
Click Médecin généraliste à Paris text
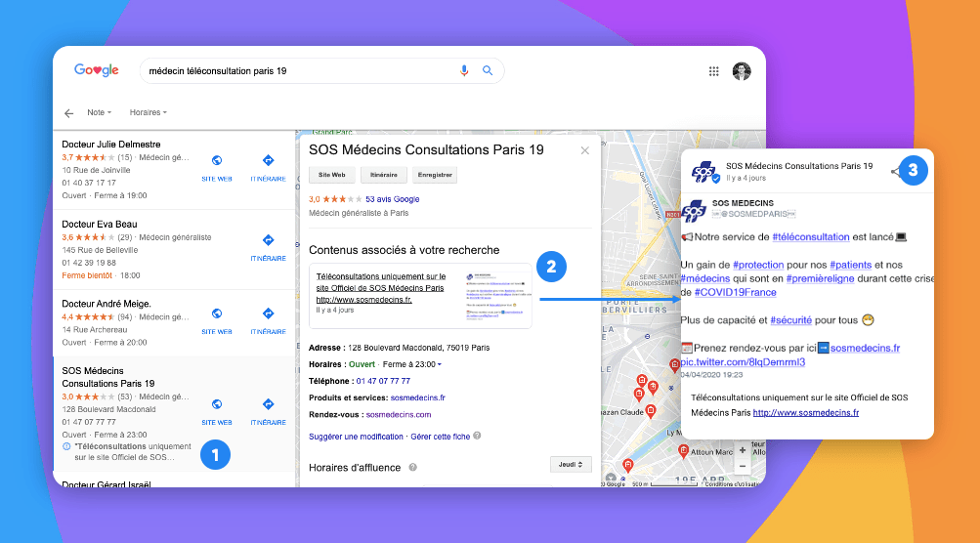[x=359, y=213]
